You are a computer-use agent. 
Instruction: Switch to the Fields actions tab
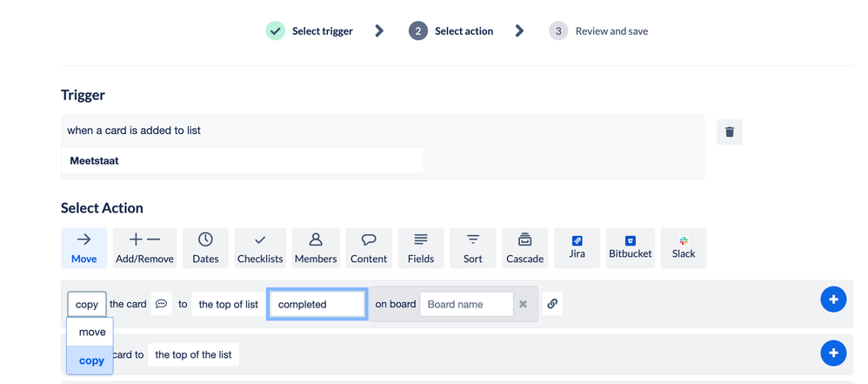pos(421,247)
